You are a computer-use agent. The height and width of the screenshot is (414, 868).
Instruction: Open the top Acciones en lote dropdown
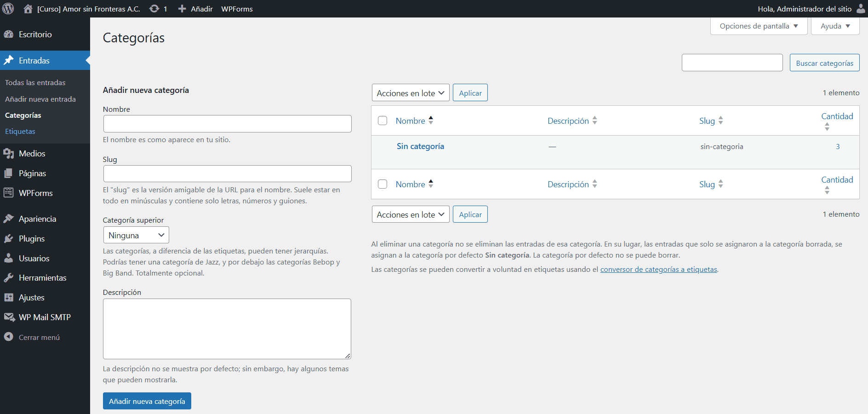pyautogui.click(x=410, y=93)
